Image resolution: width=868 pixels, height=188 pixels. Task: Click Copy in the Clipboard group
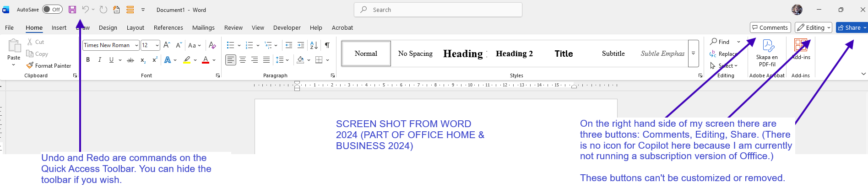pyautogui.click(x=37, y=54)
